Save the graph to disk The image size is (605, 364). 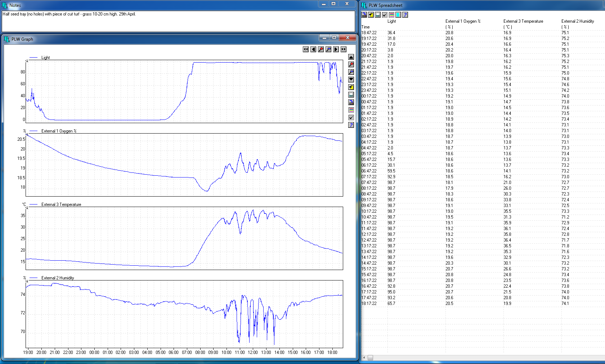(x=351, y=102)
